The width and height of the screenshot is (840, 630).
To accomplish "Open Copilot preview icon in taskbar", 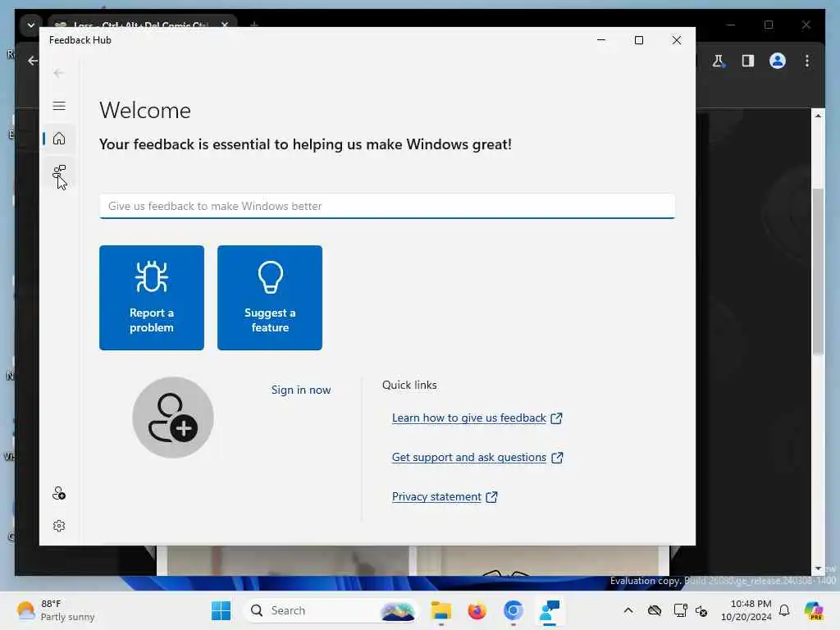I will [x=814, y=610].
